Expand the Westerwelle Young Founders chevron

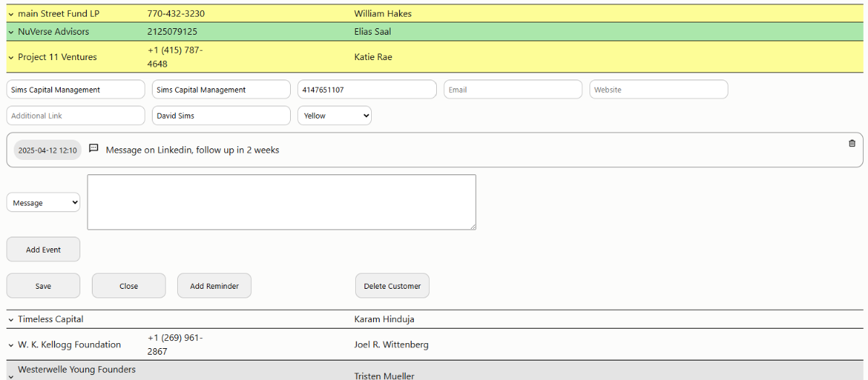click(11, 376)
